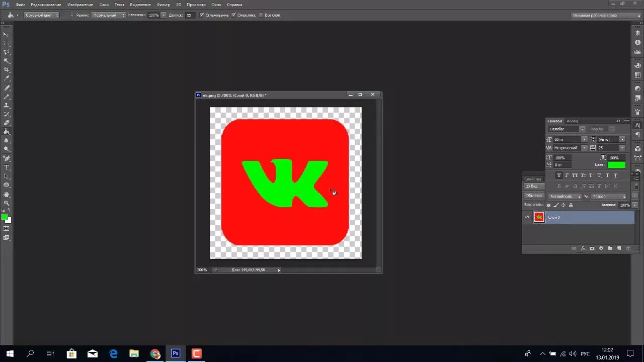
Task: Switch to the Абзац tab
Action: [x=572, y=121]
